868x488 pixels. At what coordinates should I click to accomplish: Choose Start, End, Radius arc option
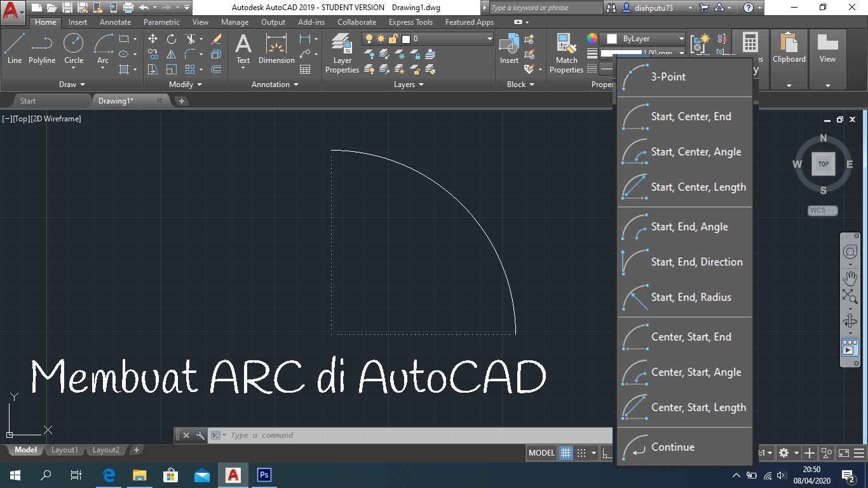click(684, 297)
